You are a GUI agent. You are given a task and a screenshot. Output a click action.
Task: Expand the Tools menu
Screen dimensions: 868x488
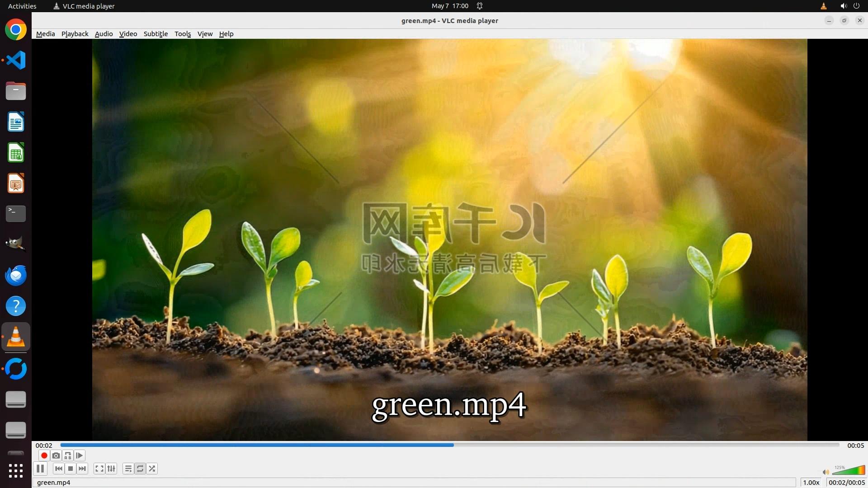coord(183,34)
